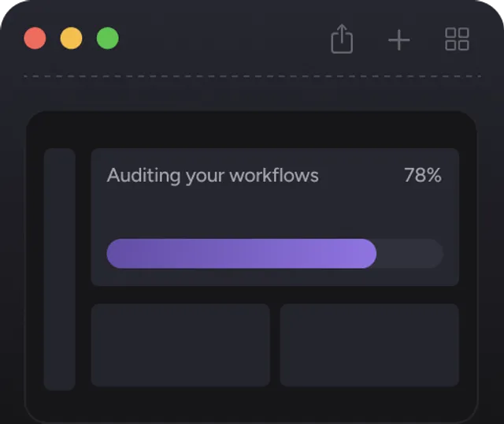
Task: Click the purple filled part of the progress bar
Action: (x=236, y=254)
